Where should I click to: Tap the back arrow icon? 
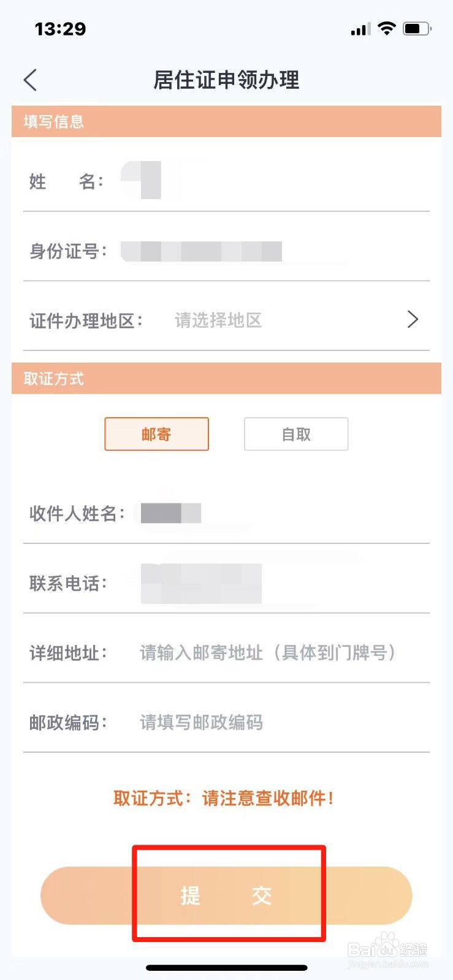31,80
